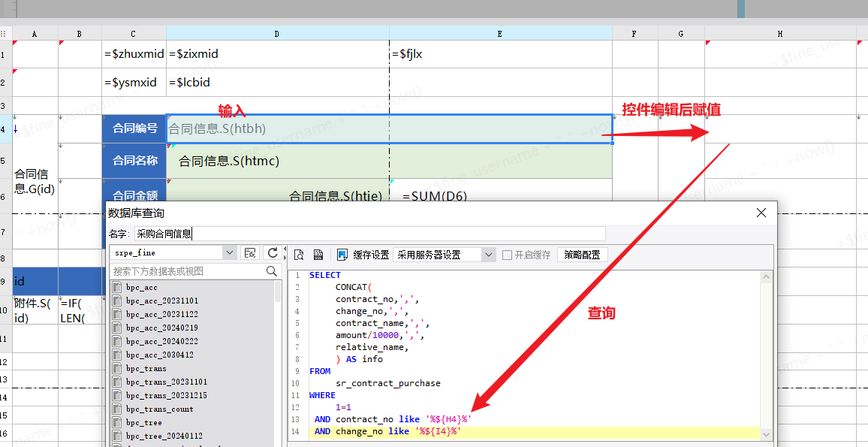The width and height of the screenshot is (868, 447).
Task: Select row header 4
Action: click(x=5, y=129)
